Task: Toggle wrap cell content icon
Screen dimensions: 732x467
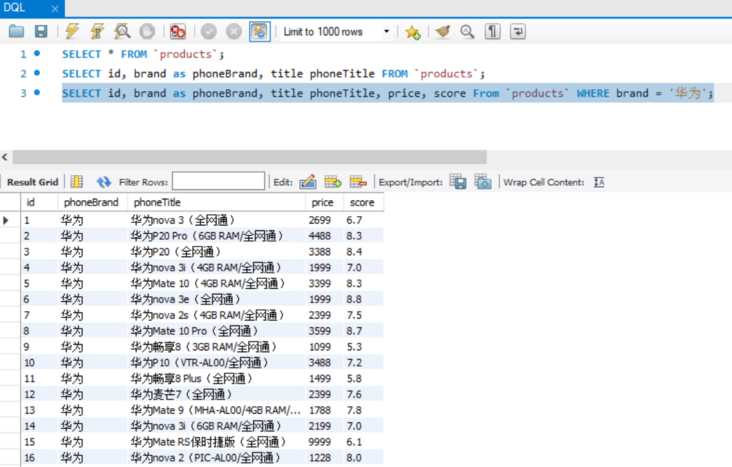Action: pyautogui.click(x=599, y=182)
